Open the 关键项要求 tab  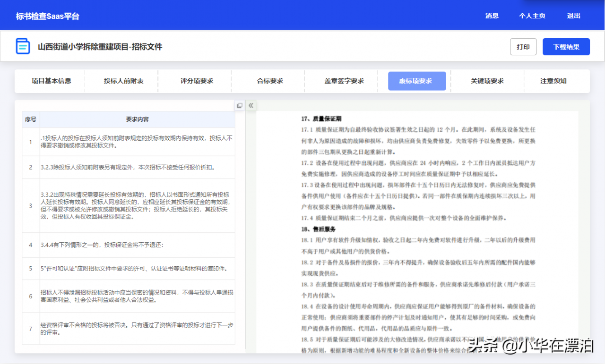point(487,81)
